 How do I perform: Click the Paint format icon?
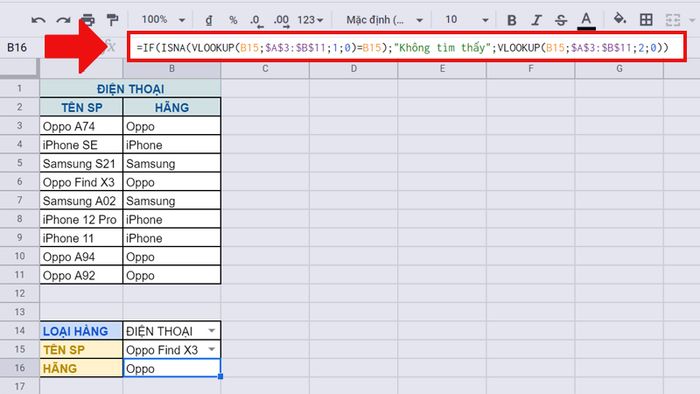tap(112, 20)
